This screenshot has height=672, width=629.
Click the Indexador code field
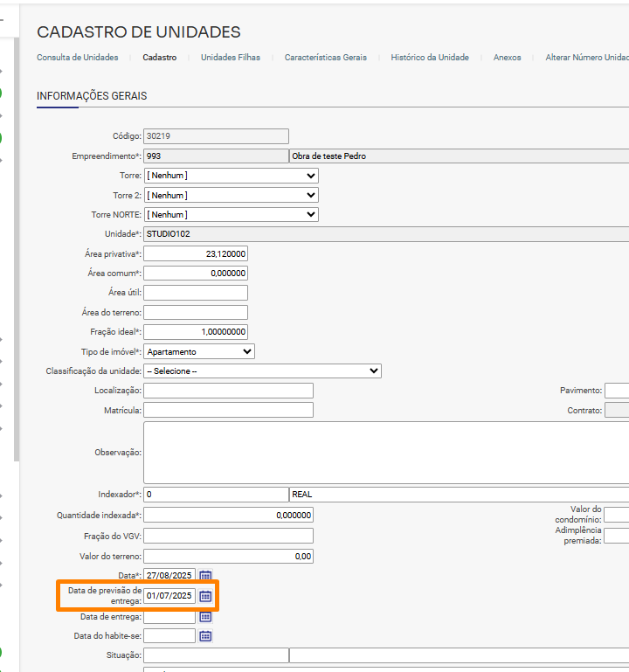(x=216, y=494)
